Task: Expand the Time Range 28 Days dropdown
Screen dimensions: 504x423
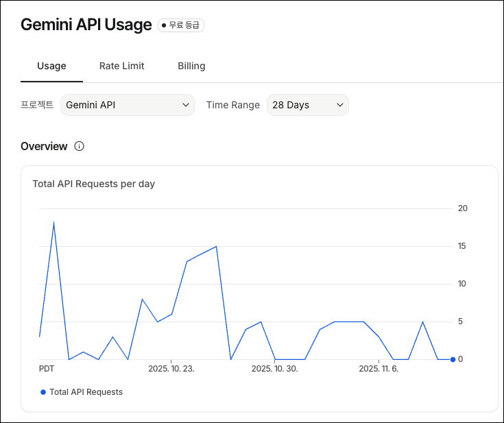Action: coord(307,105)
